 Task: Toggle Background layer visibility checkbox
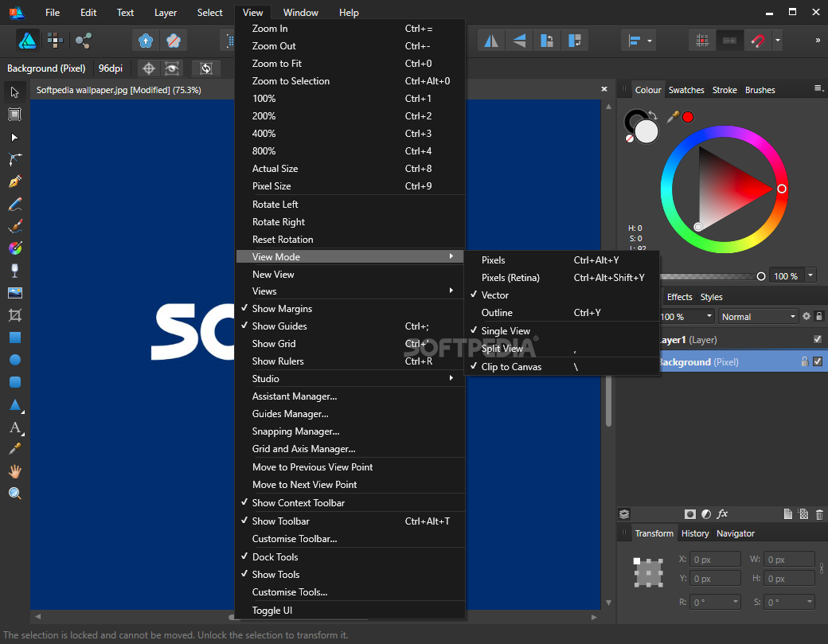818,361
